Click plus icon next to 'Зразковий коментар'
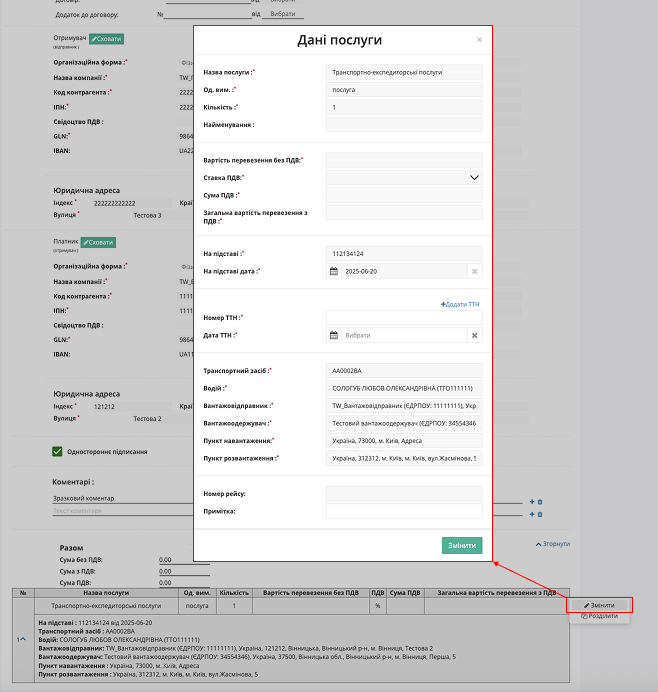 [x=532, y=501]
